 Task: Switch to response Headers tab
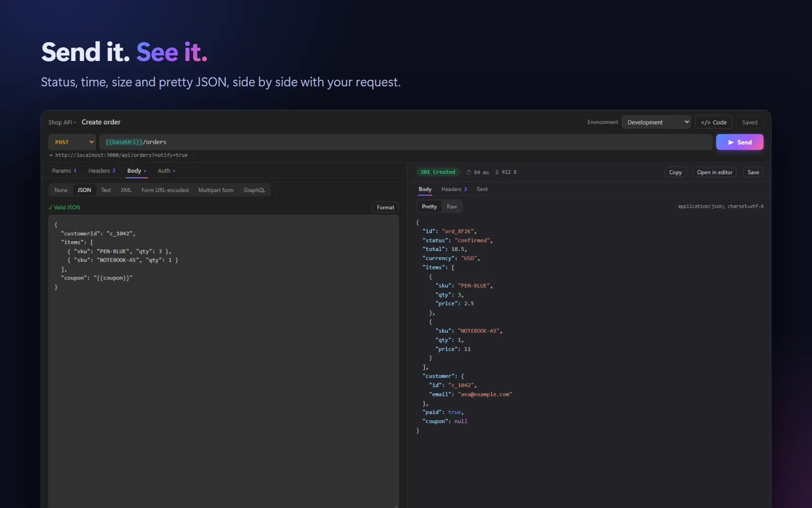click(x=454, y=189)
